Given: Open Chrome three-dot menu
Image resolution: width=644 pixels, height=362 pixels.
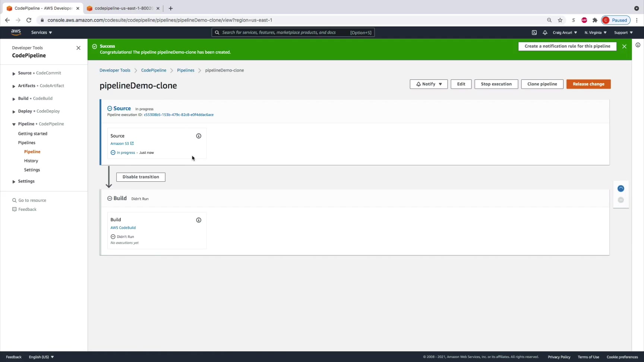Looking at the screenshot, I should (x=637, y=20).
